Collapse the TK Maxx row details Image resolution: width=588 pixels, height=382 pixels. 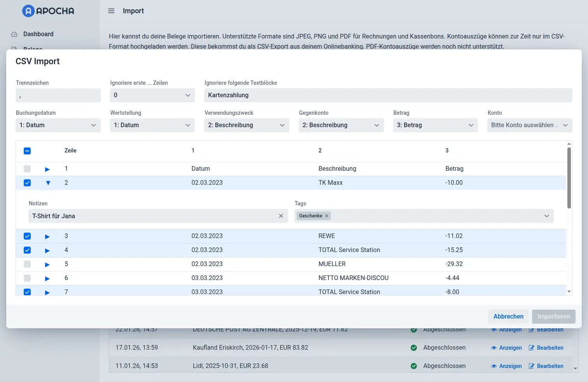(x=48, y=183)
